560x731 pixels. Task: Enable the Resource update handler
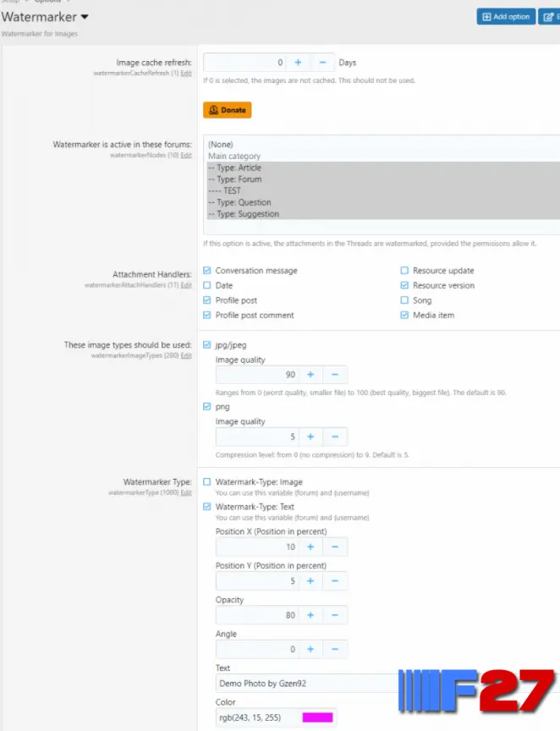click(x=405, y=271)
